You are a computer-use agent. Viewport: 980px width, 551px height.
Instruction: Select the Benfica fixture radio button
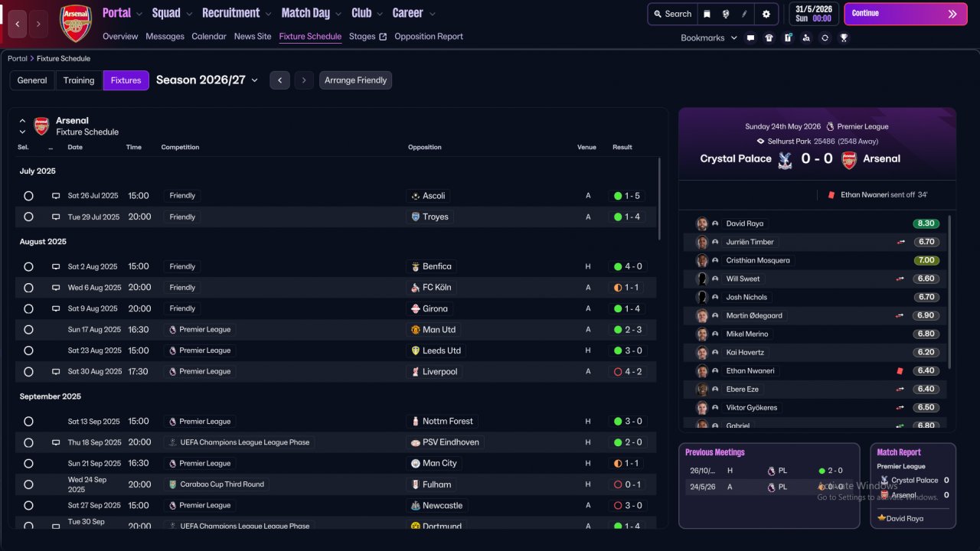(x=28, y=267)
